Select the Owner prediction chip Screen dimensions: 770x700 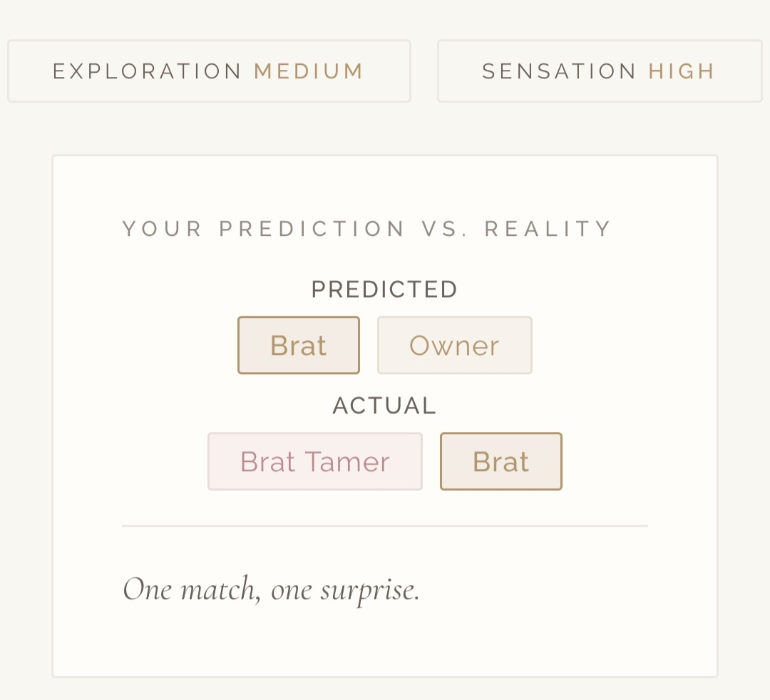click(454, 346)
